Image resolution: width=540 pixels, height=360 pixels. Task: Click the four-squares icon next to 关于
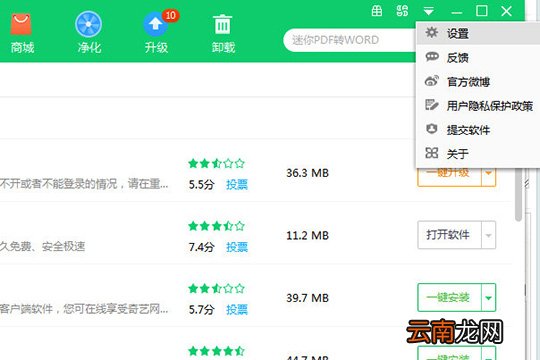point(432,153)
